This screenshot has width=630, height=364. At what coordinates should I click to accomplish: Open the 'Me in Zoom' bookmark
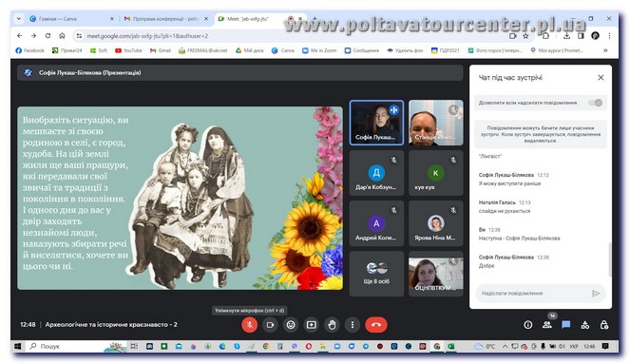tap(319, 50)
